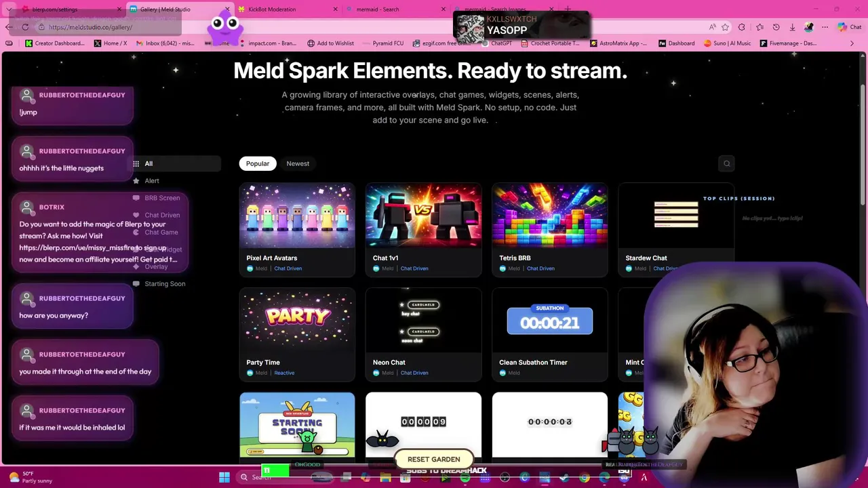868x488 pixels.
Task: Close the KickBot Moderation tab
Action: tap(336, 9)
